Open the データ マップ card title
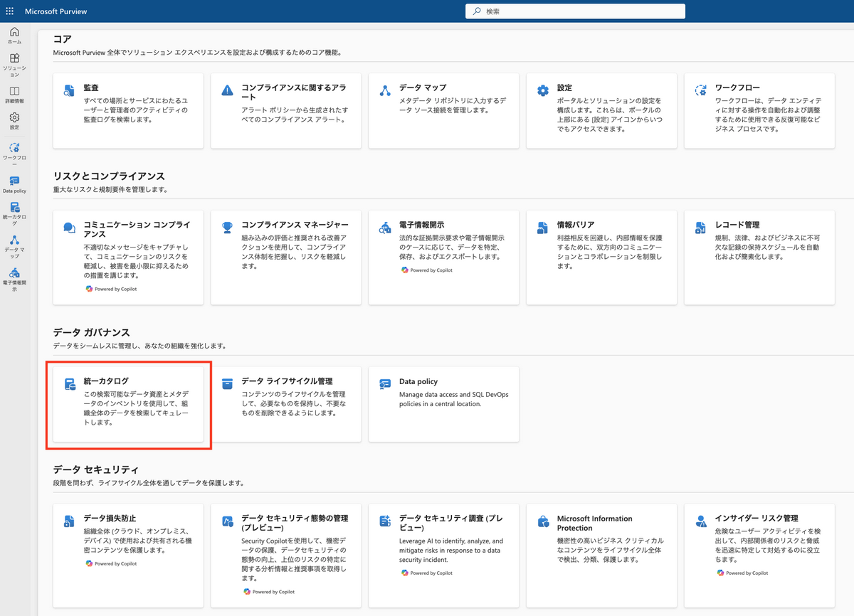Viewport: 854px width, 616px height. (x=423, y=87)
